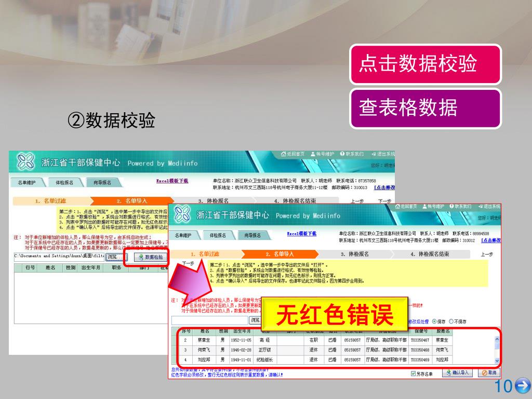Click the 姓名 column header in back window
The image size is (532, 399).
50,268
